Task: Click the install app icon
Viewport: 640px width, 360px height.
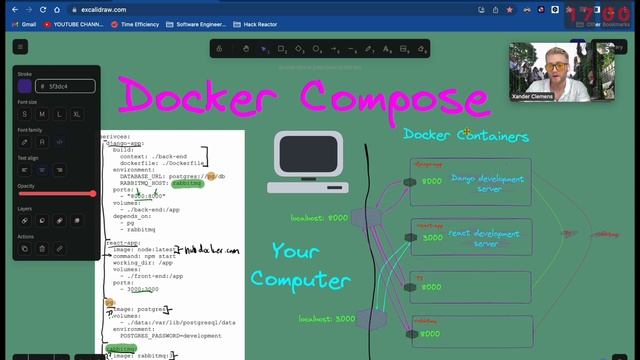Action: pos(481,10)
